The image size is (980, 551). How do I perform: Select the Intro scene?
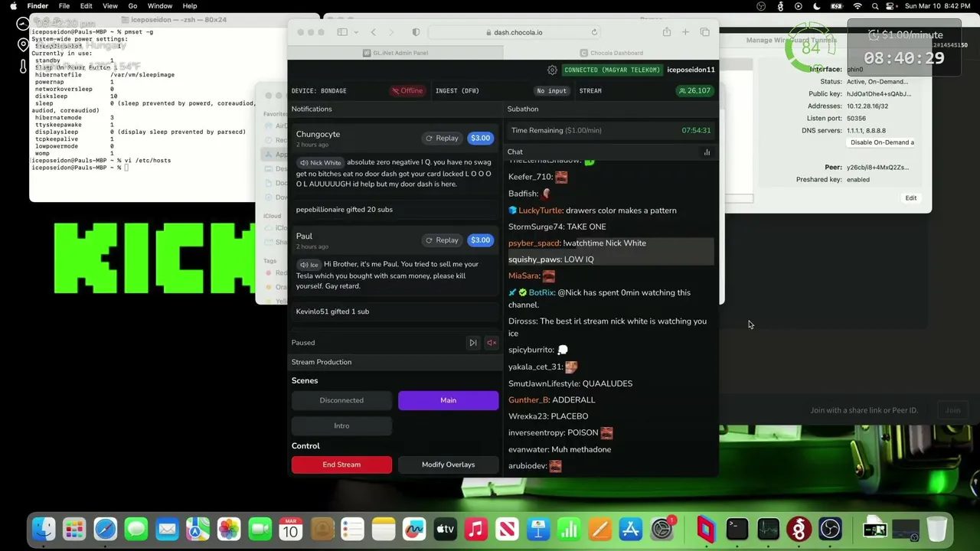click(341, 425)
